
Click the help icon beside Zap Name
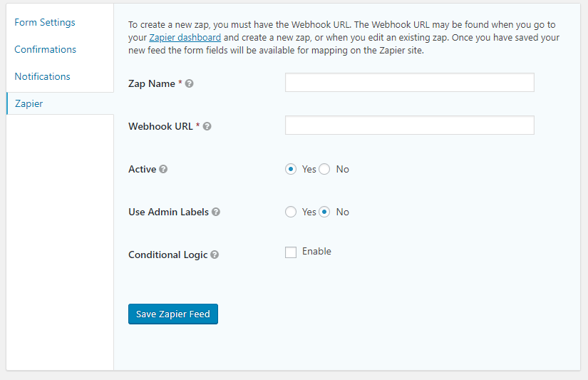(190, 83)
